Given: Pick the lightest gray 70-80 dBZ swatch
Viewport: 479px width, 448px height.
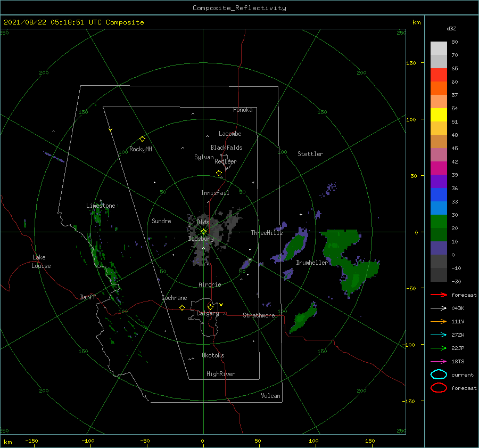Looking at the screenshot, I should [439, 48].
